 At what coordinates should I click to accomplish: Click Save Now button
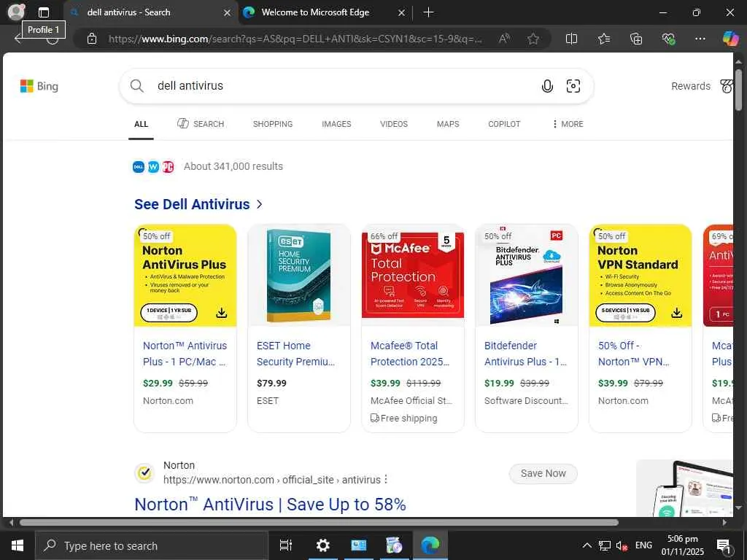[x=543, y=473]
